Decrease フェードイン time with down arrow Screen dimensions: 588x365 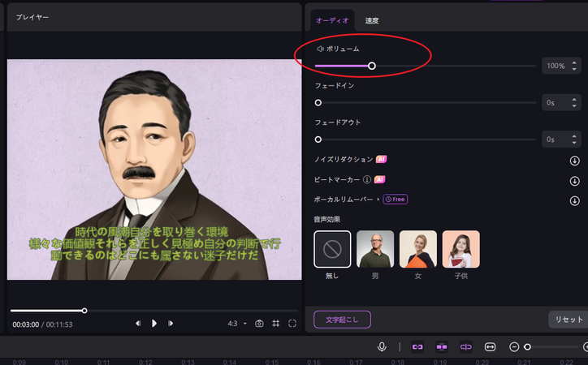tap(574, 106)
